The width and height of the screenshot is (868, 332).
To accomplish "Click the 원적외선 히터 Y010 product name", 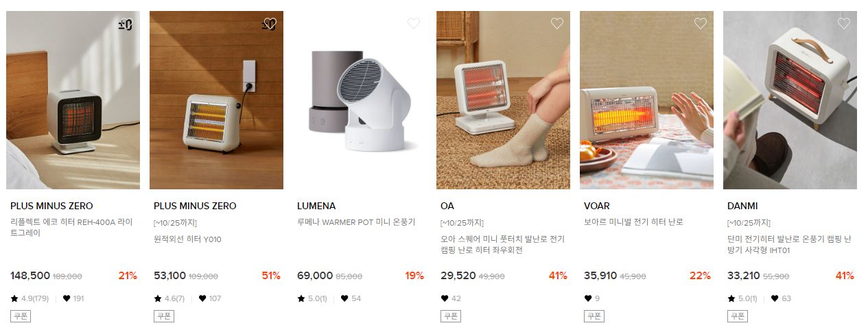I will click(x=187, y=239).
